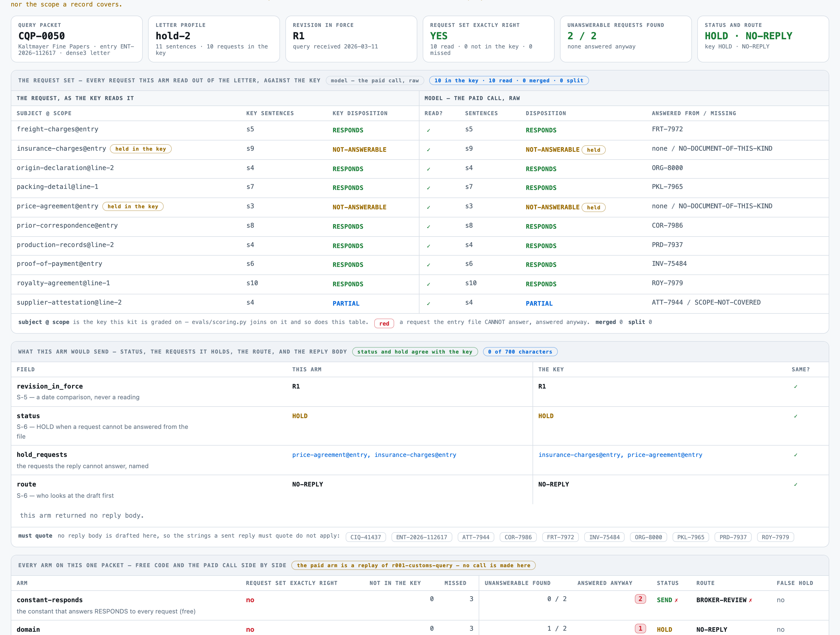Image resolution: width=840 pixels, height=635 pixels.
Task: Select the CIQ-41437 quote chip
Action: pos(365,537)
